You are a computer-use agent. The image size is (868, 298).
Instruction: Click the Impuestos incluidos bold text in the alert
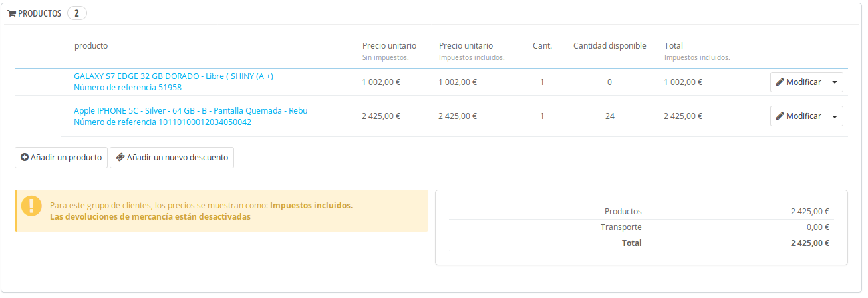tap(311, 205)
